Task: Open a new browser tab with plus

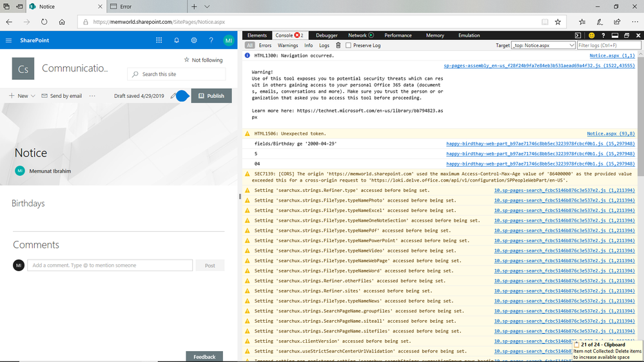Action: [x=194, y=6]
